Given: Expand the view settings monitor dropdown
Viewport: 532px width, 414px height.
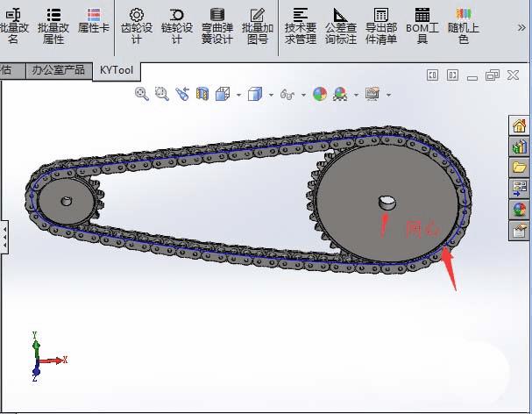Looking at the screenshot, I should 387,95.
